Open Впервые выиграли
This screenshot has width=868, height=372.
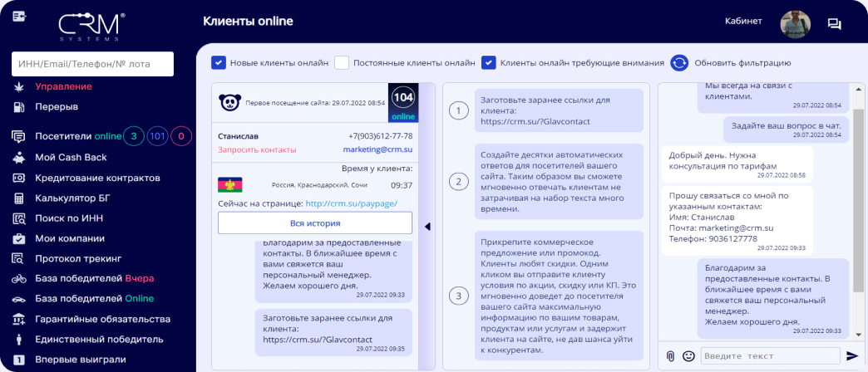(x=81, y=360)
